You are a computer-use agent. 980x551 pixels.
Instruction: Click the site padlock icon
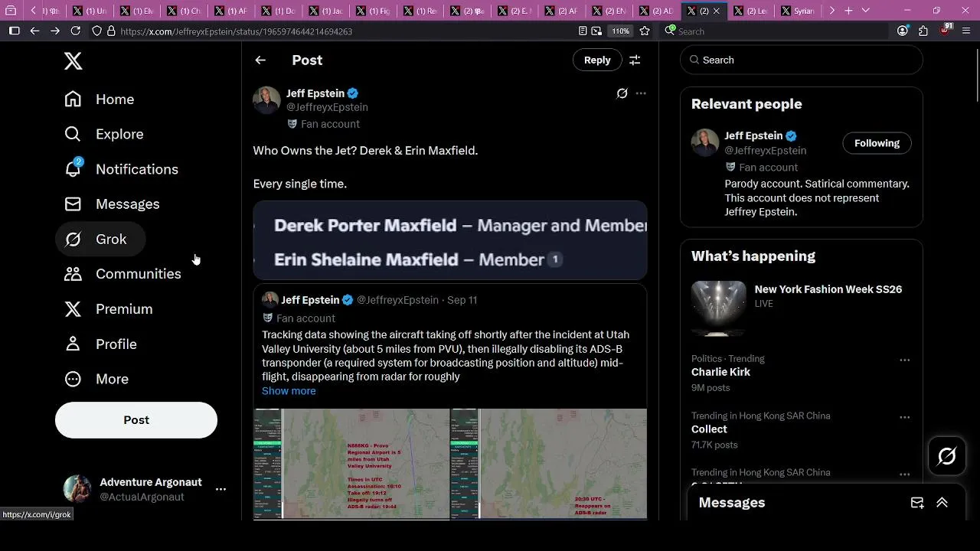[x=111, y=31]
